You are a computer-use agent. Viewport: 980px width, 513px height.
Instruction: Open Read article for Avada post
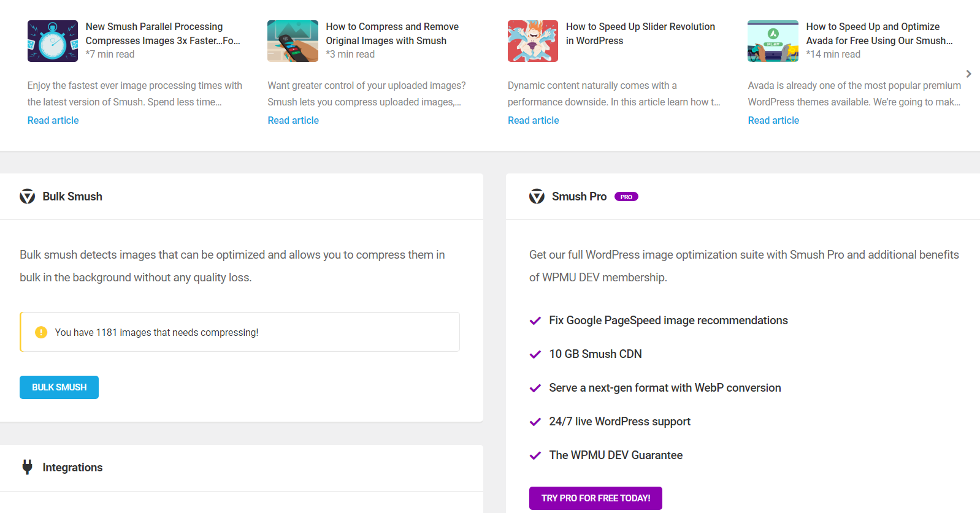(773, 120)
